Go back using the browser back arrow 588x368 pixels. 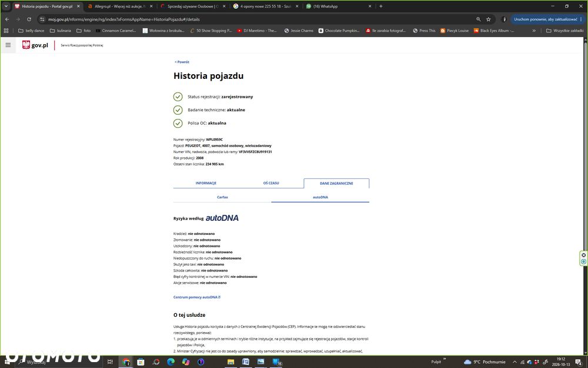pyautogui.click(x=7, y=19)
